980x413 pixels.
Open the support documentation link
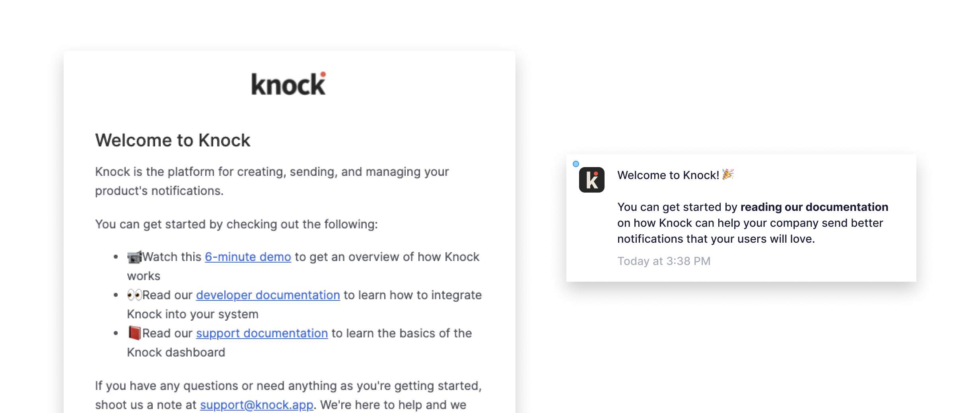tap(262, 333)
